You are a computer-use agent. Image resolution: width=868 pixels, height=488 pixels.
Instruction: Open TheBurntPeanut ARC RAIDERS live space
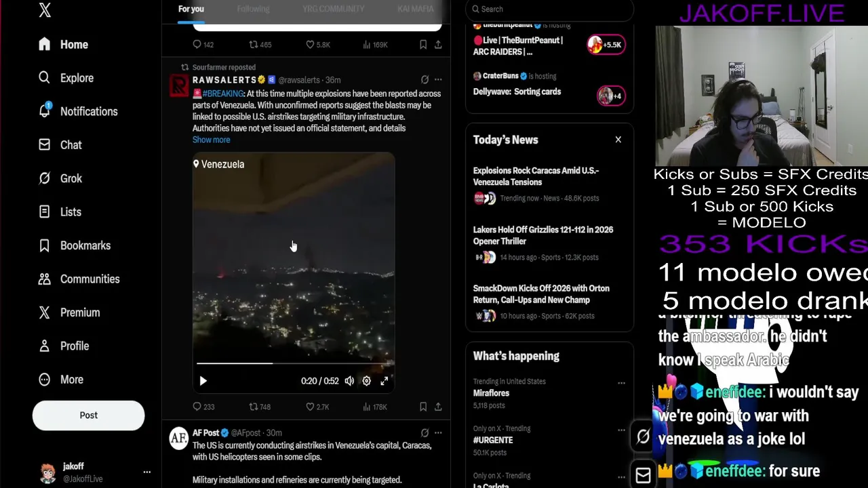(x=517, y=46)
